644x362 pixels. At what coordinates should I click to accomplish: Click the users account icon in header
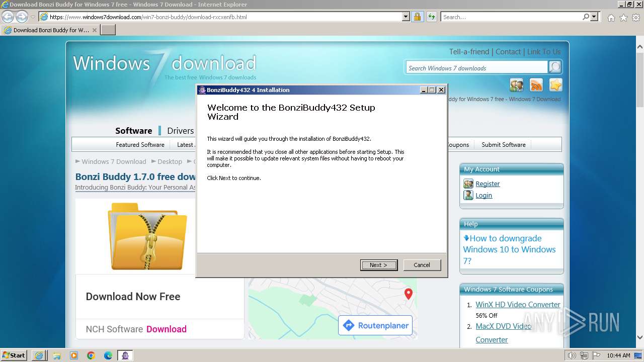[x=517, y=85]
